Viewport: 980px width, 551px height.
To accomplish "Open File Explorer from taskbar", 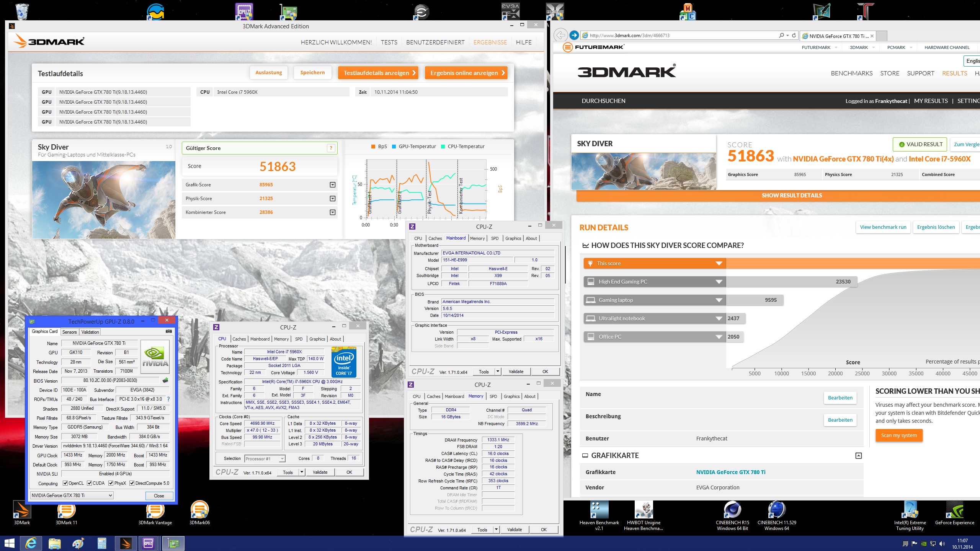I will (x=55, y=543).
